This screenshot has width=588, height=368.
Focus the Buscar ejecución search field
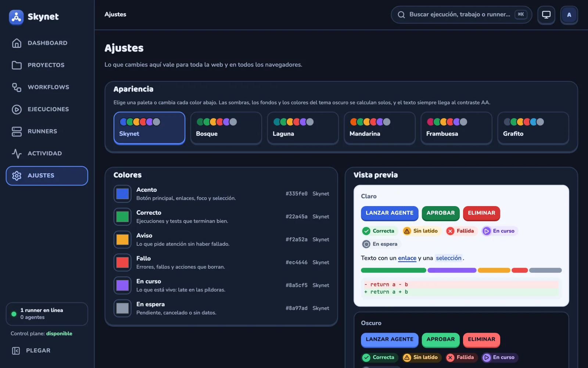pos(461,15)
